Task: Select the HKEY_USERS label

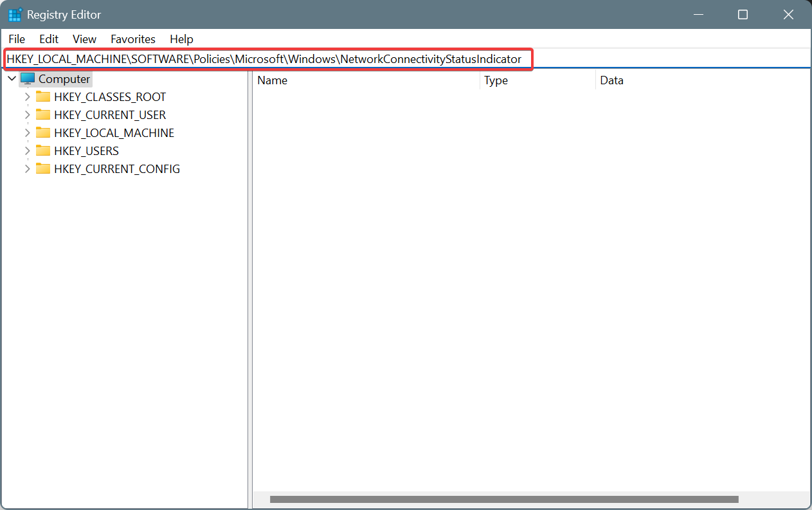Action: coord(86,150)
